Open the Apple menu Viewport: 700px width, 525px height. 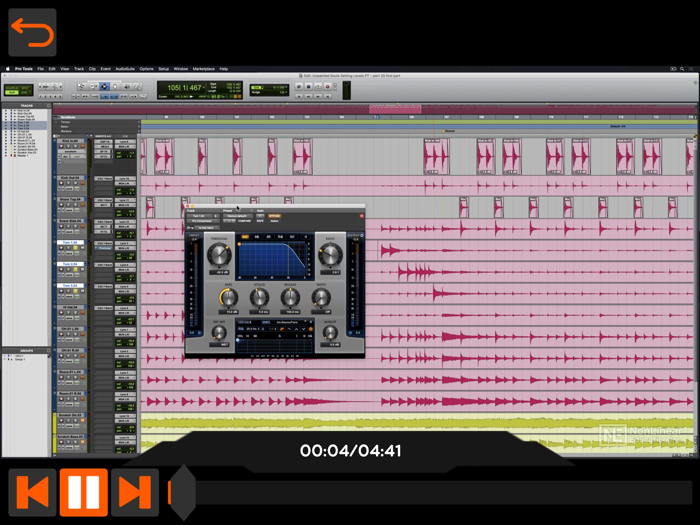point(8,69)
